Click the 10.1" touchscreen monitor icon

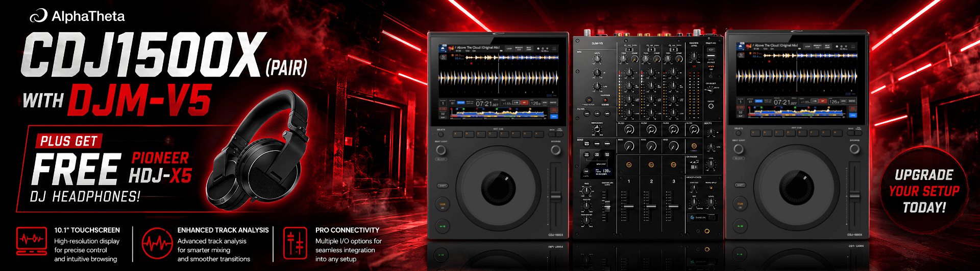point(32,241)
